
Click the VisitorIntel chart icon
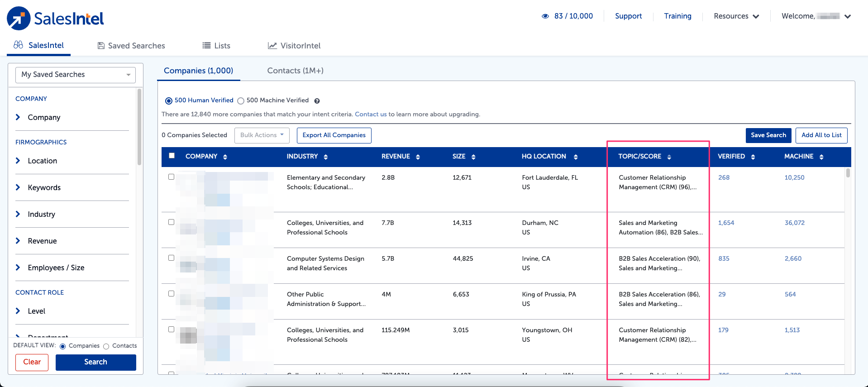pos(272,46)
